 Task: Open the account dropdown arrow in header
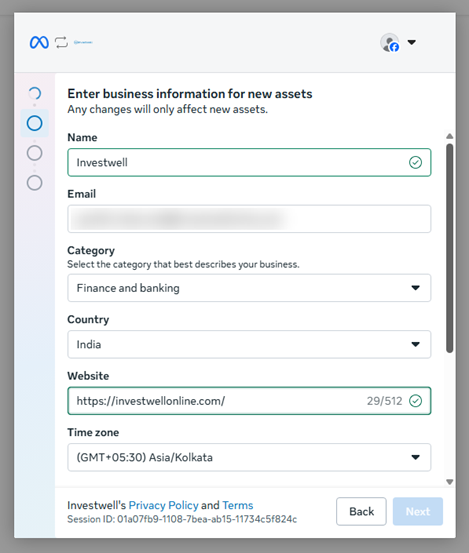[x=412, y=42]
